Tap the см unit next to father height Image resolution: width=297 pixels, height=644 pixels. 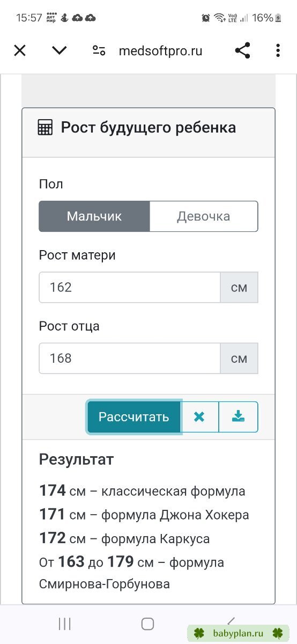[x=239, y=358]
